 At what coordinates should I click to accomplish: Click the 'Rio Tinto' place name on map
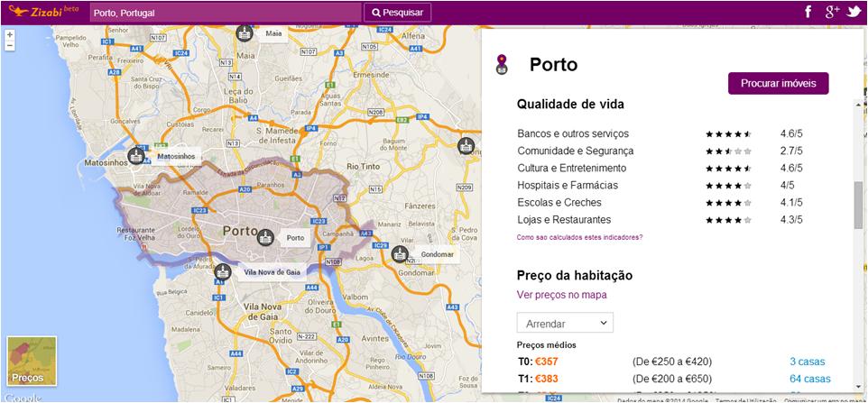click(x=363, y=166)
